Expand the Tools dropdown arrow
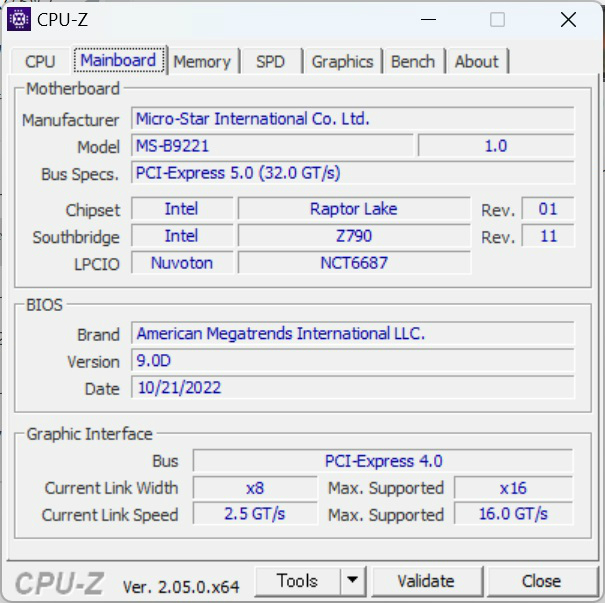The width and height of the screenshot is (605, 603). coord(352,581)
